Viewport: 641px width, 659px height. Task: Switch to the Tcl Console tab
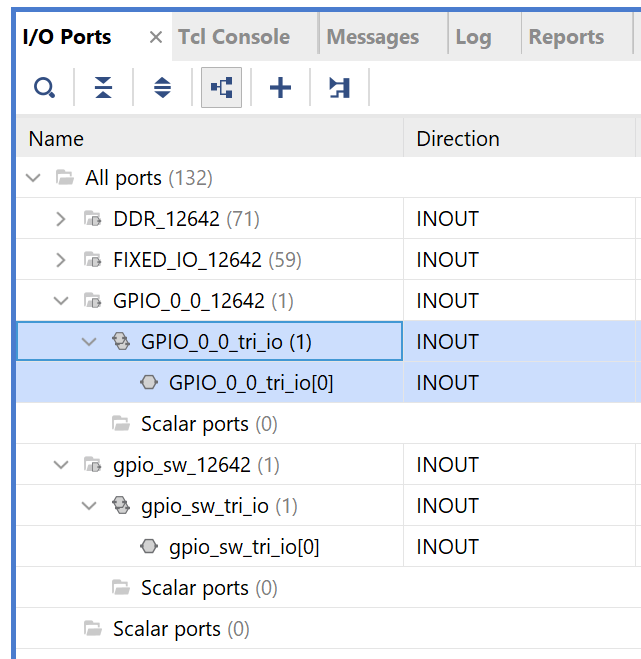[x=234, y=37]
